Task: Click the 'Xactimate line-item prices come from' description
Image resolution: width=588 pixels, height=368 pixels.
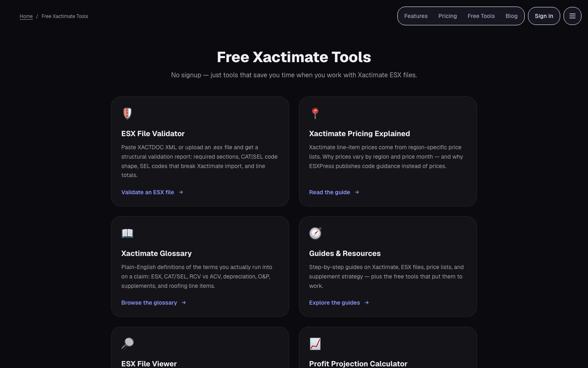Action: pyautogui.click(x=386, y=157)
